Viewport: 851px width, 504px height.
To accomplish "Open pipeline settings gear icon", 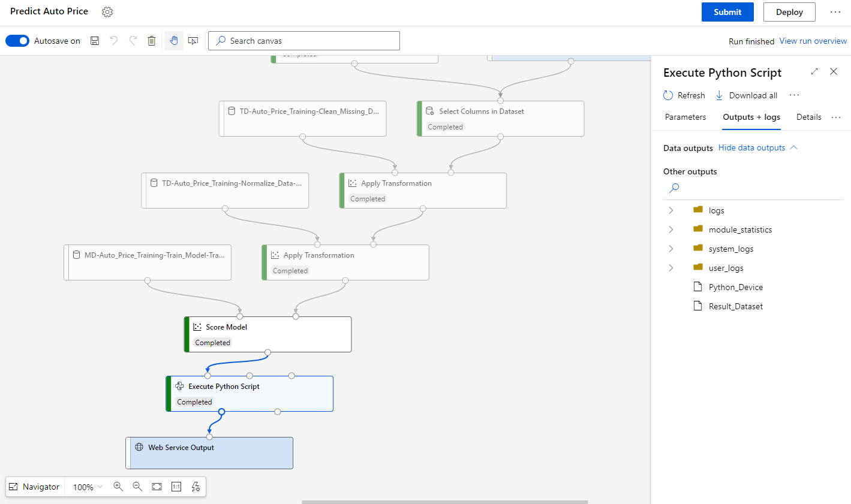I will coord(107,12).
